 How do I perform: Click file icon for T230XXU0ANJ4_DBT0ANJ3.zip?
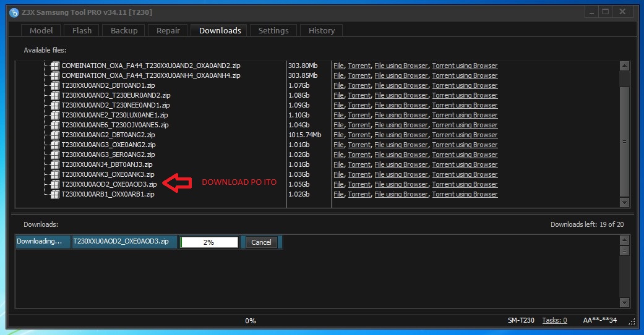55,164
